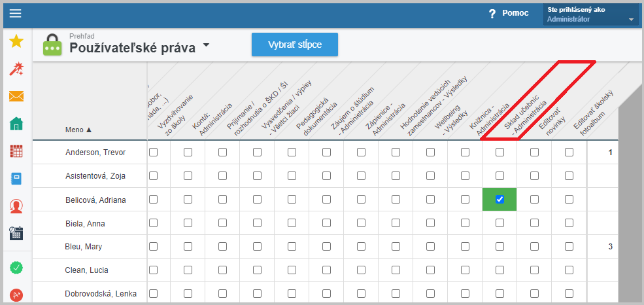Screen dimensions: 644x305
Task: Expand the Používateľské práva title dropdown arrow
Action: (x=206, y=45)
